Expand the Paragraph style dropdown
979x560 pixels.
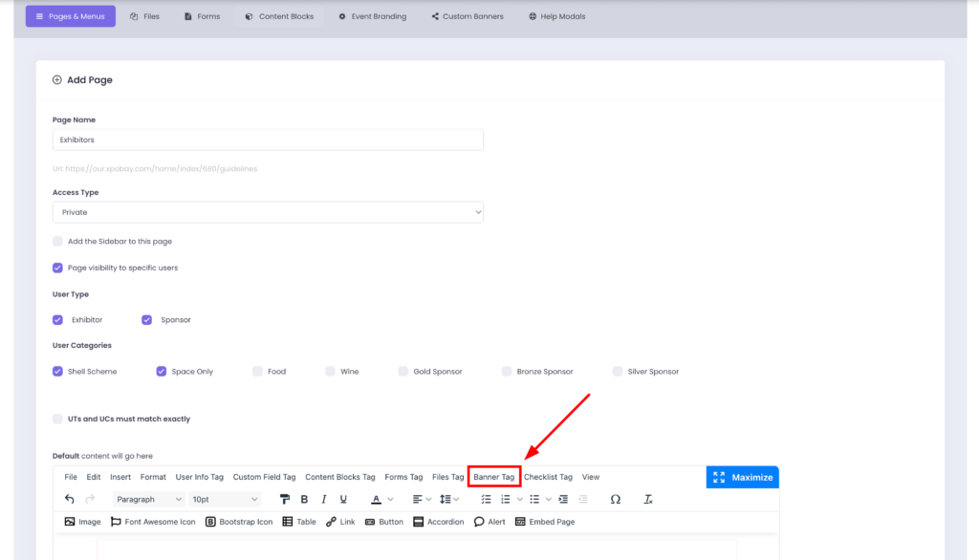(x=148, y=499)
